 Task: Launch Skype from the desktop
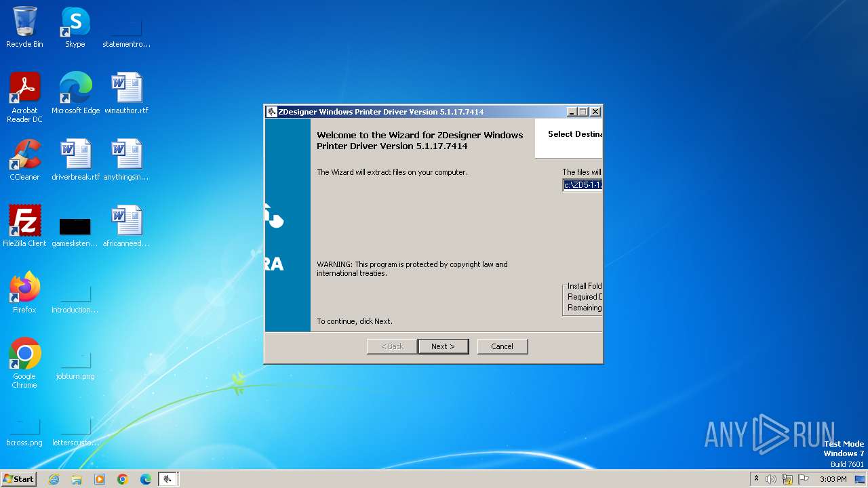tap(75, 28)
